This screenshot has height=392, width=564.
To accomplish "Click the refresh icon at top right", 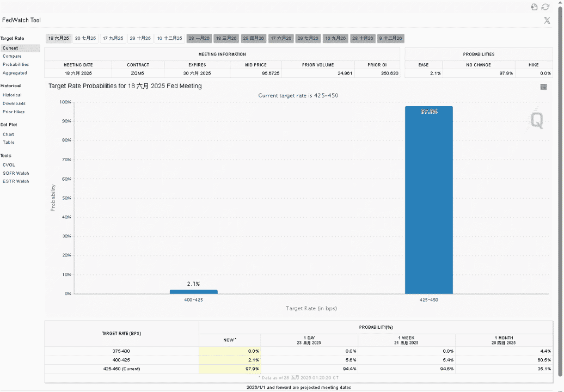I will [x=545, y=7].
